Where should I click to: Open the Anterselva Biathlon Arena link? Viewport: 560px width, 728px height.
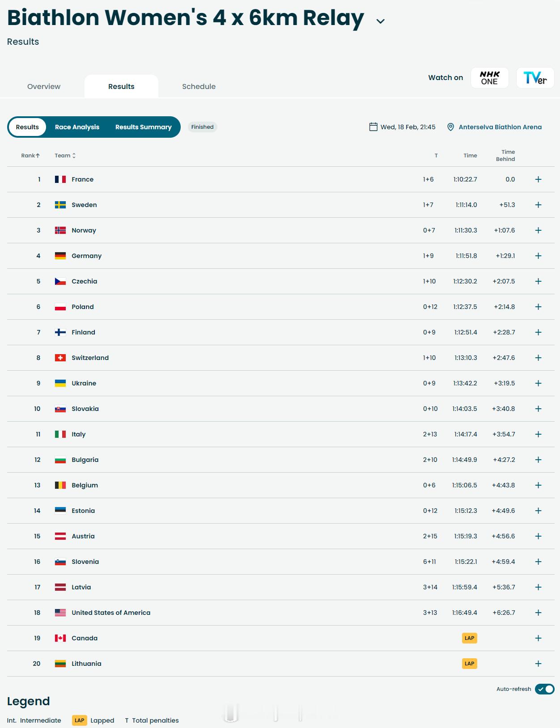(x=500, y=127)
